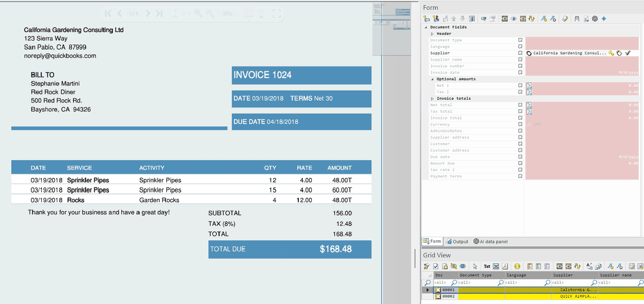Sort by the Supplier name column header

621,275
